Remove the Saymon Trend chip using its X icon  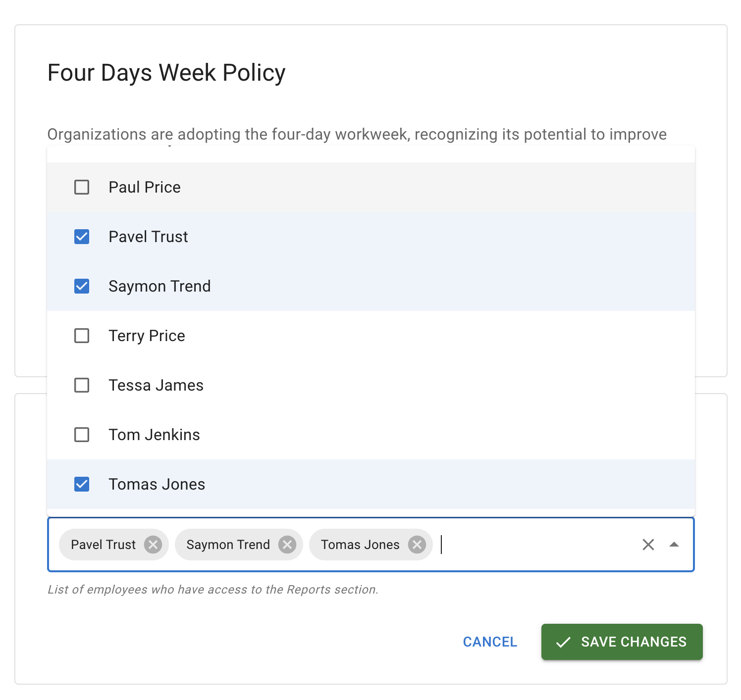[x=287, y=545]
